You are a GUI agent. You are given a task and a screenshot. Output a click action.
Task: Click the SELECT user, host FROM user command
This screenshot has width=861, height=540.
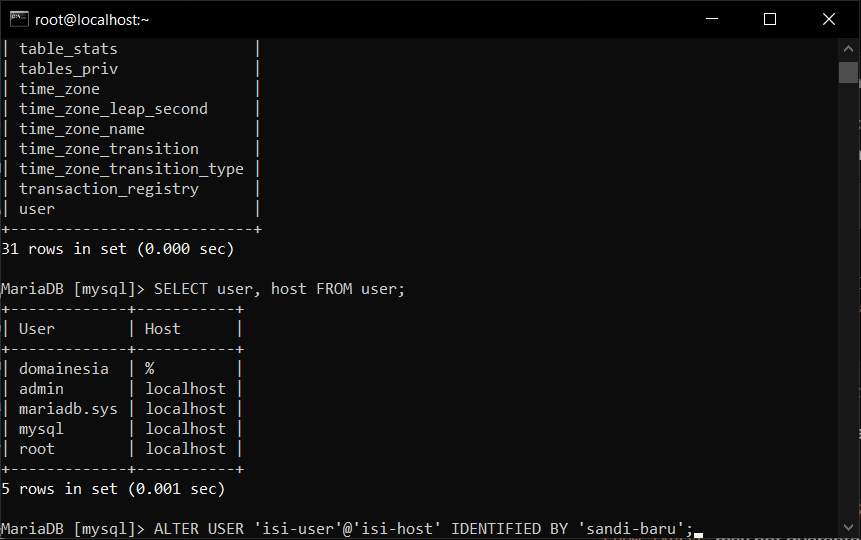click(x=279, y=289)
